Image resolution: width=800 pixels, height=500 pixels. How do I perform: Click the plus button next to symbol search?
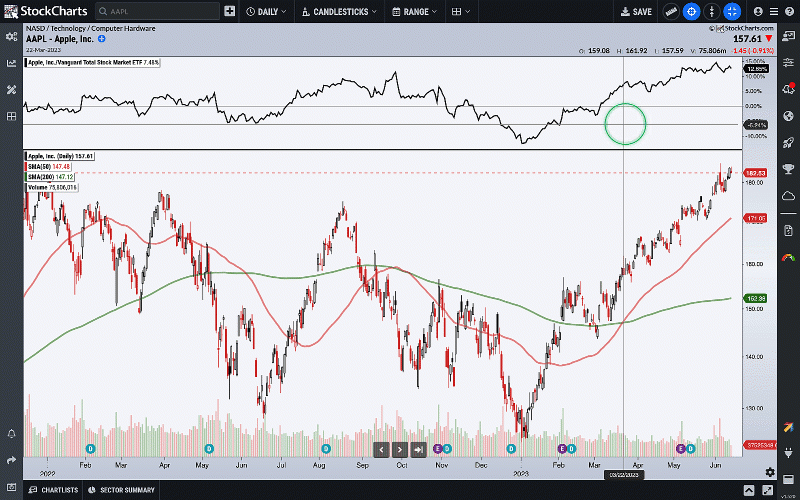pos(230,11)
